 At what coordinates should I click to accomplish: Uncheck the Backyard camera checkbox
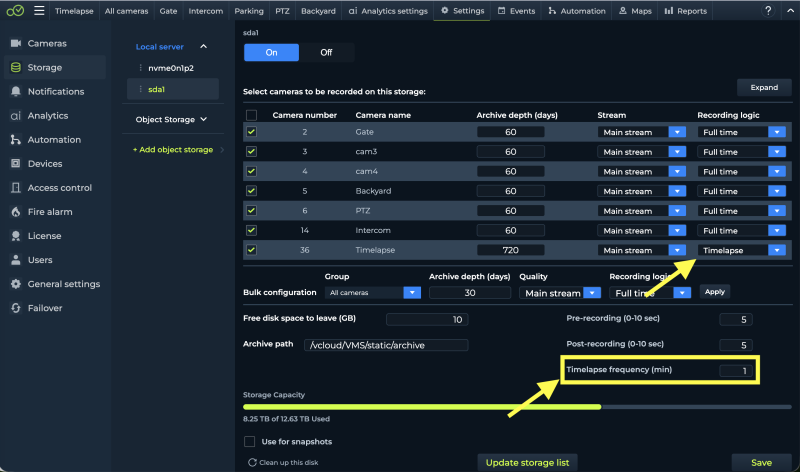point(252,191)
